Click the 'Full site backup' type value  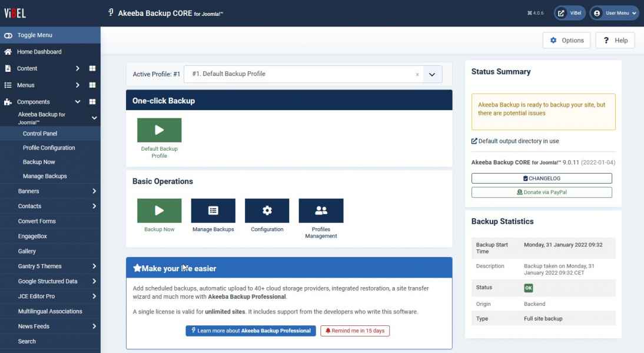[x=543, y=318]
